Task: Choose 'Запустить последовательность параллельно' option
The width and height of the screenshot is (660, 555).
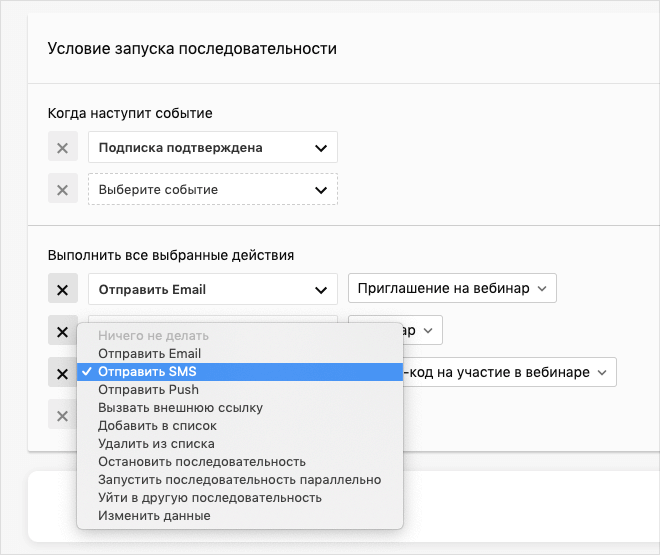Action: tap(240, 480)
